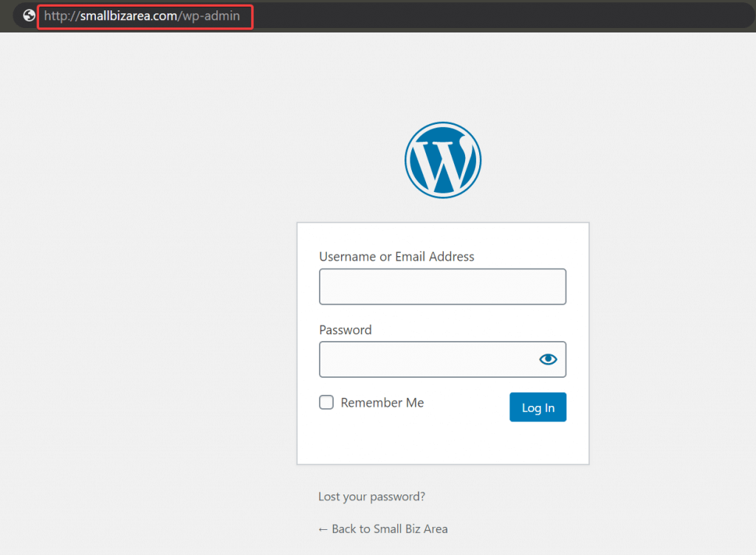
Task: Focus the Password input field
Action: pos(443,359)
